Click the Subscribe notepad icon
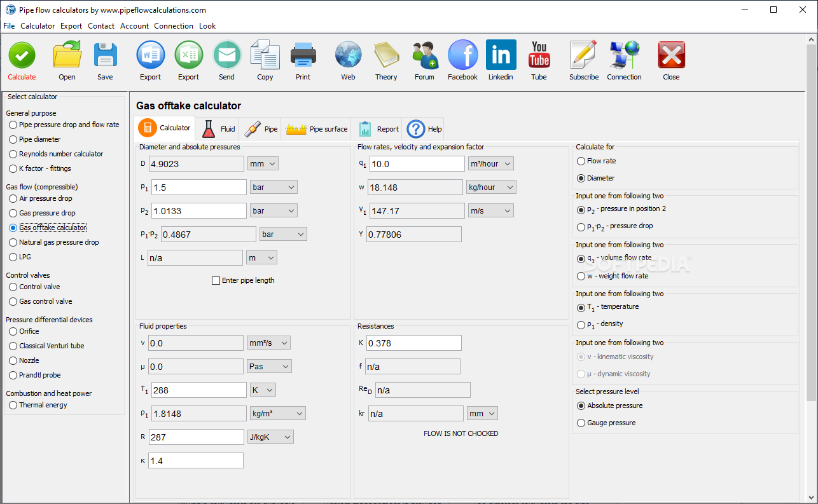The image size is (818, 504). coord(583,55)
